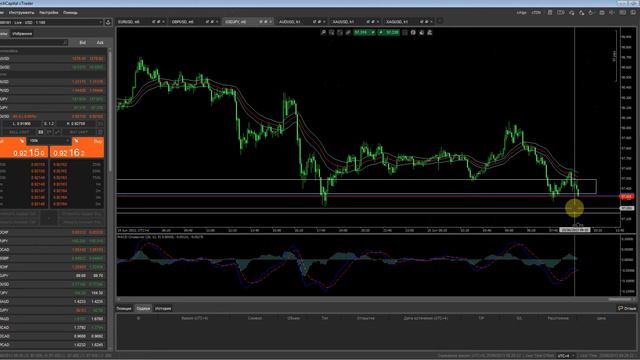Click the sixth icon in the top-right toolbar

pyautogui.click(x=602, y=13)
